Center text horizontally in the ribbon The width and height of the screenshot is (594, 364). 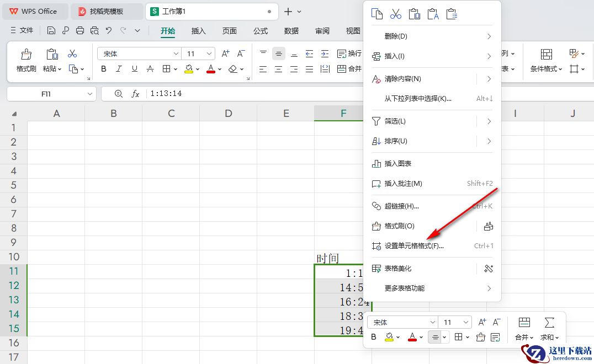click(278, 69)
